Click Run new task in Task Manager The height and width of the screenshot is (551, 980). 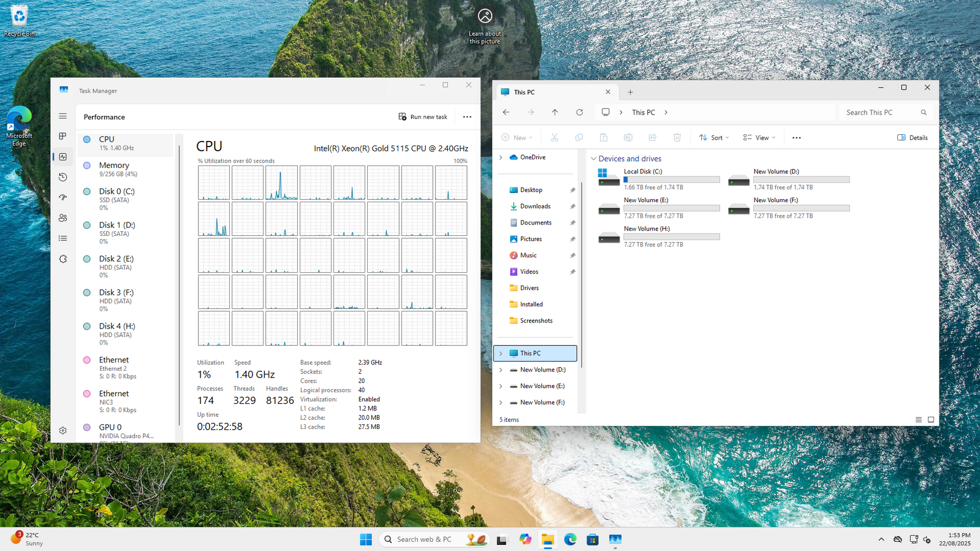(x=423, y=116)
